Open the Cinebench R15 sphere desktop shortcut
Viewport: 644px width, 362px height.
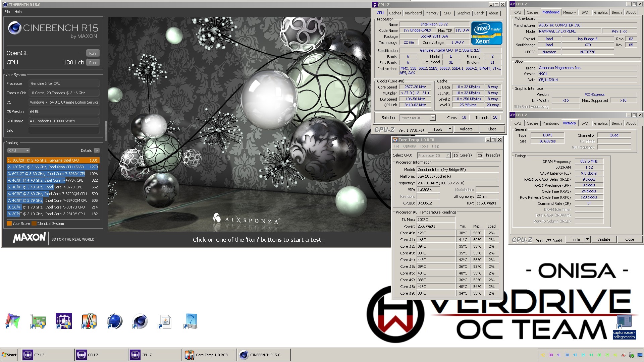tap(140, 321)
